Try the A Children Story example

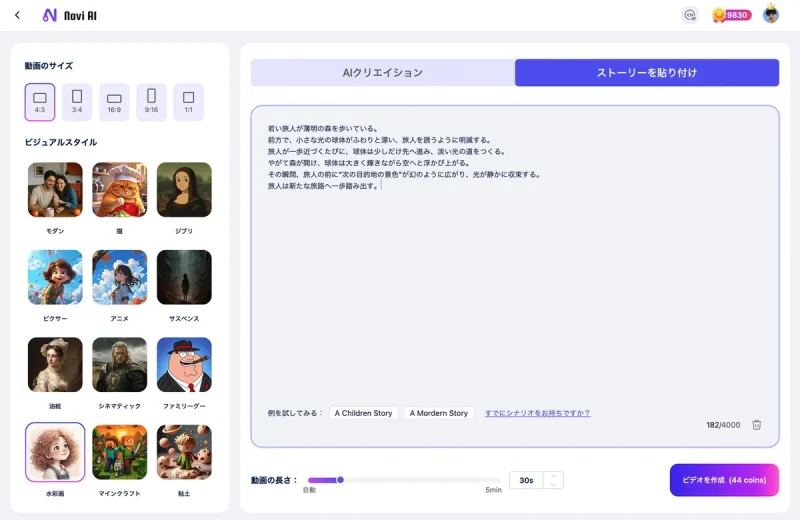click(364, 413)
